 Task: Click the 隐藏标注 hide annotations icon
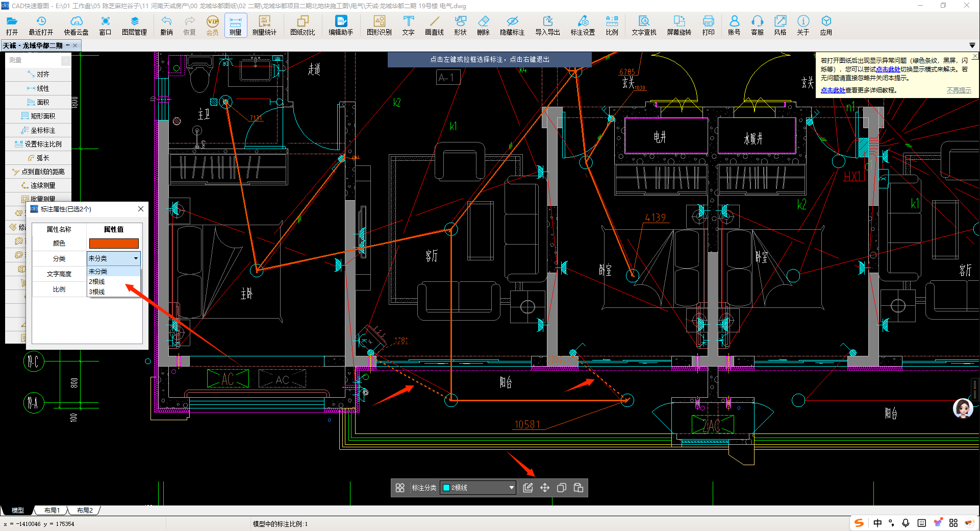point(512,25)
